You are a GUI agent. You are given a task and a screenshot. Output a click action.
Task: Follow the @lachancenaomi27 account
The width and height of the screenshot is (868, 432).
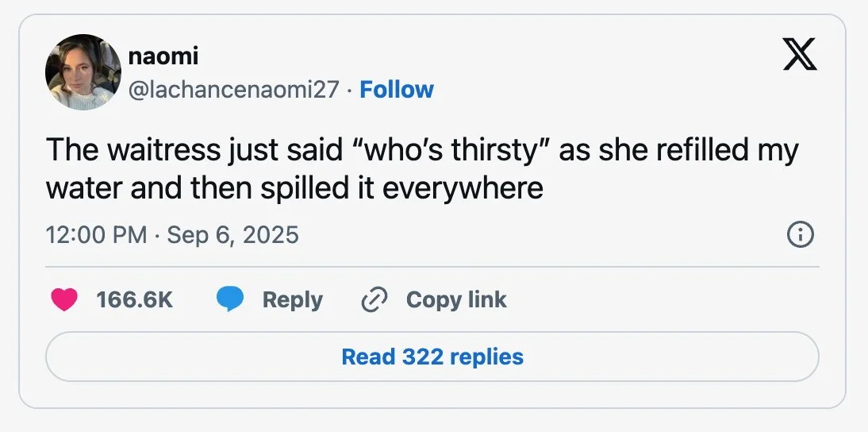pyautogui.click(x=397, y=90)
